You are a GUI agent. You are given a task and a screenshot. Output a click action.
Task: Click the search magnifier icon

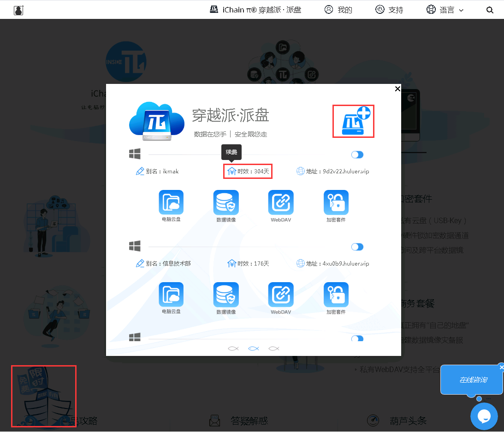click(490, 10)
